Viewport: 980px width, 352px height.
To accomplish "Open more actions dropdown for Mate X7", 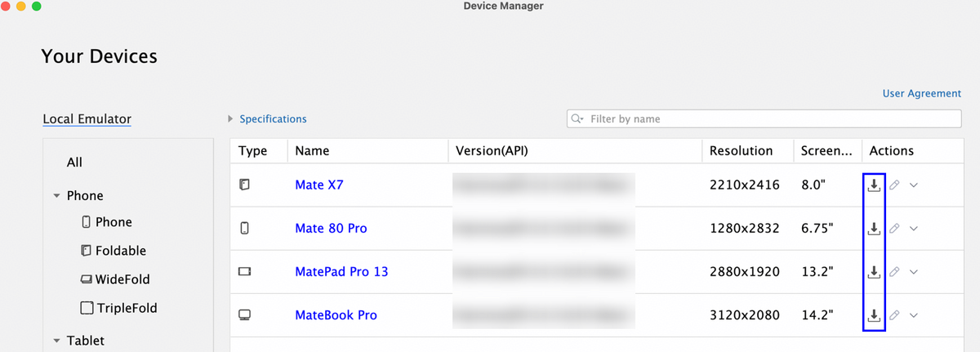I will (x=914, y=185).
